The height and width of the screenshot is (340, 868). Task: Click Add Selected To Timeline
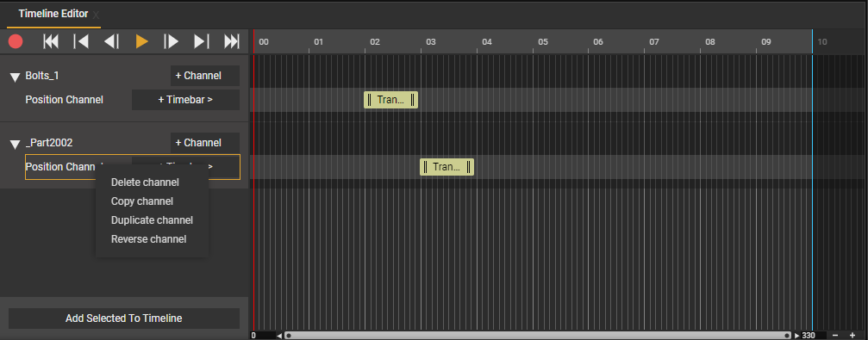pos(124,318)
